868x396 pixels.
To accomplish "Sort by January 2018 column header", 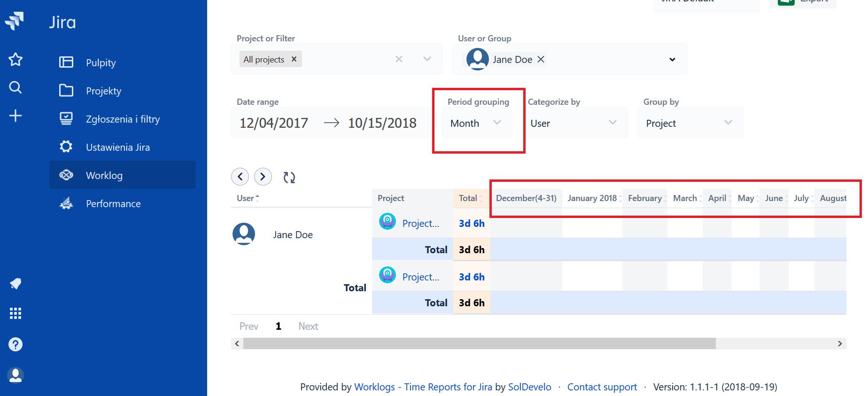I will [x=595, y=198].
